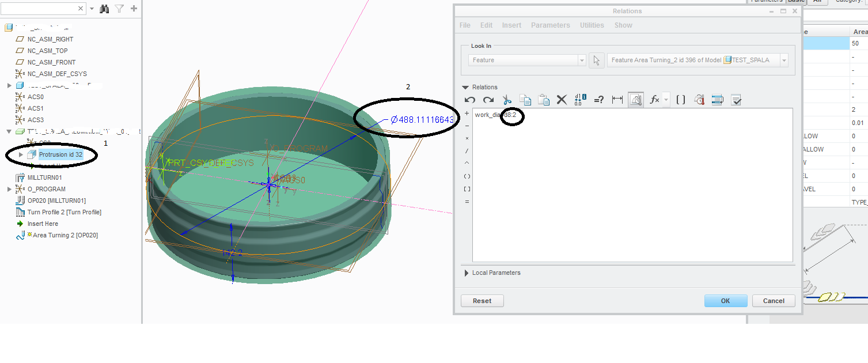Image resolution: width=868 pixels, height=363 pixels.
Task: Click inside the relations text editor
Action: point(632,185)
